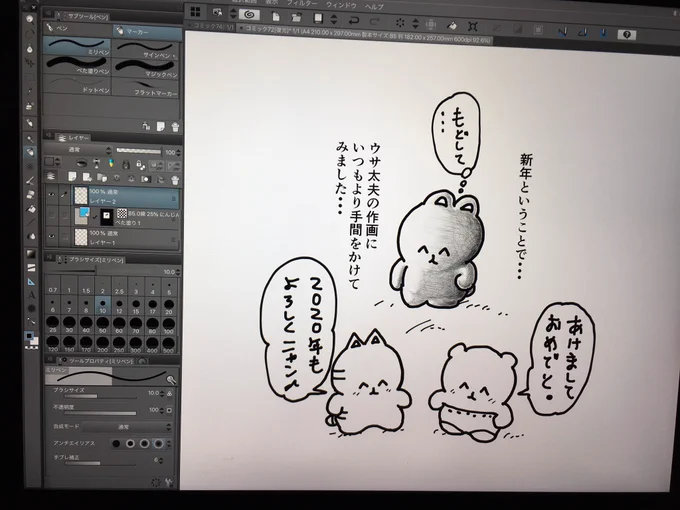This screenshot has height=510, width=680.
Task: Click the copy sub tool page icon
Action: pyautogui.click(x=160, y=126)
